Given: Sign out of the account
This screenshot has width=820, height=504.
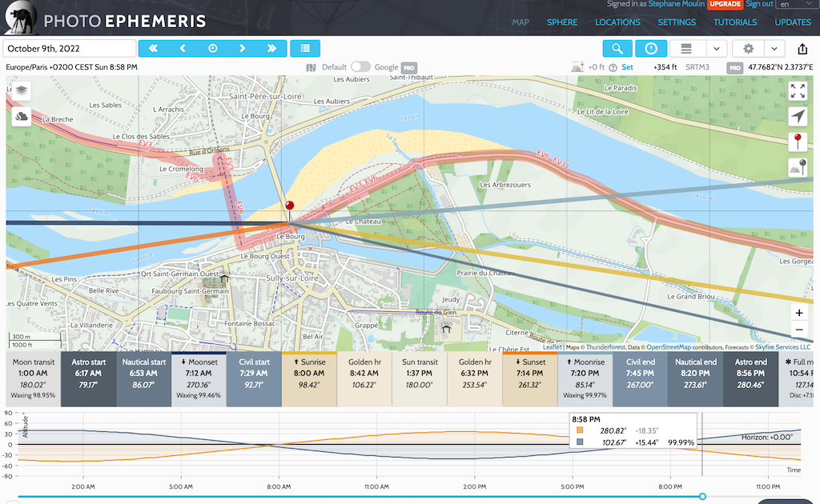Looking at the screenshot, I should pyautogui.click(x=759, y=4).
